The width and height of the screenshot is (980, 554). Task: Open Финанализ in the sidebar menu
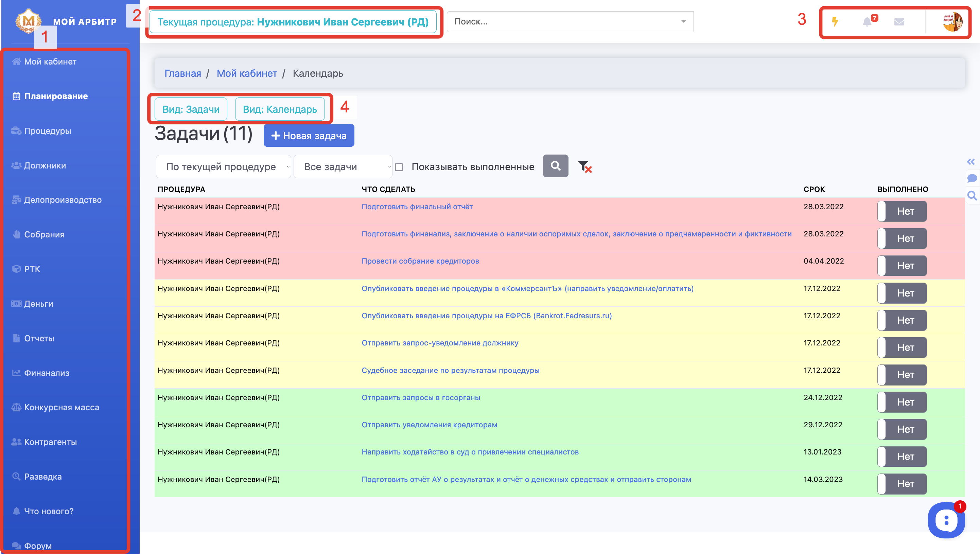pos(47,373)
